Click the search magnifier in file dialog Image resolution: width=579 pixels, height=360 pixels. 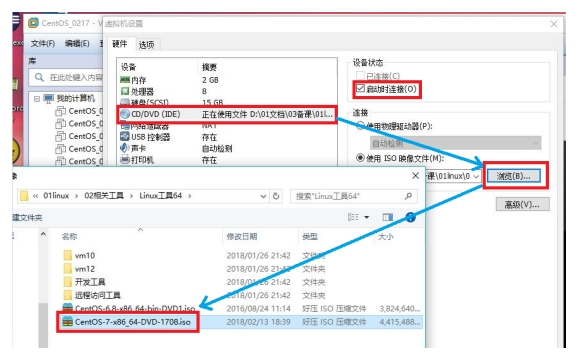coord(408,196)
